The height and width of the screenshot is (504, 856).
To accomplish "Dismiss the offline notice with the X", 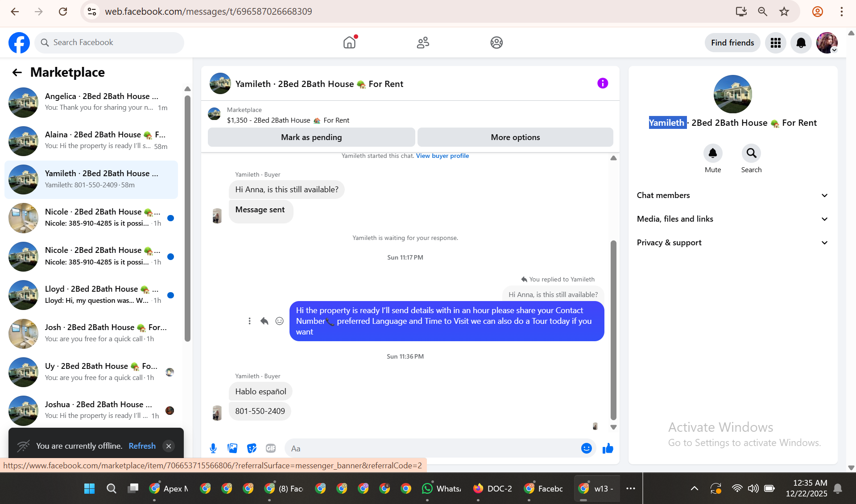I will click(x=169, y=446).
